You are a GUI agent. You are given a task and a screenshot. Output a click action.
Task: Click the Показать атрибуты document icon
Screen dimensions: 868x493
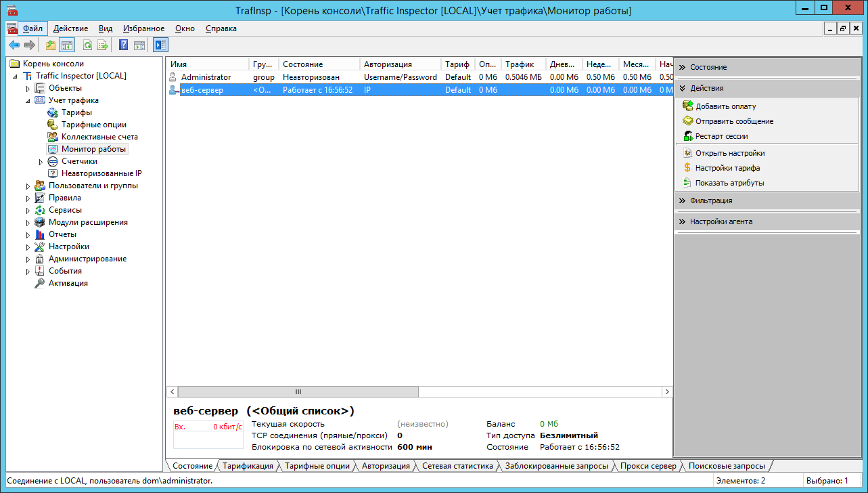click(687, 183)
